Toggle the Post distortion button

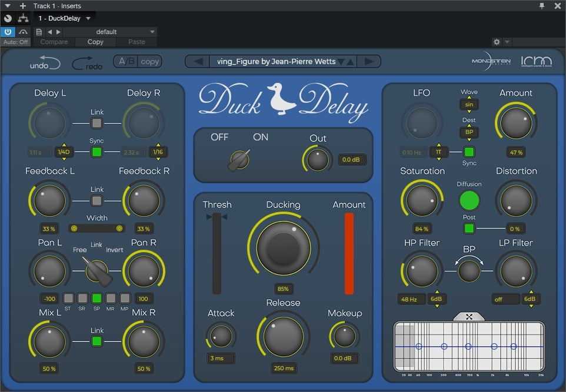(x=469, y=228)
